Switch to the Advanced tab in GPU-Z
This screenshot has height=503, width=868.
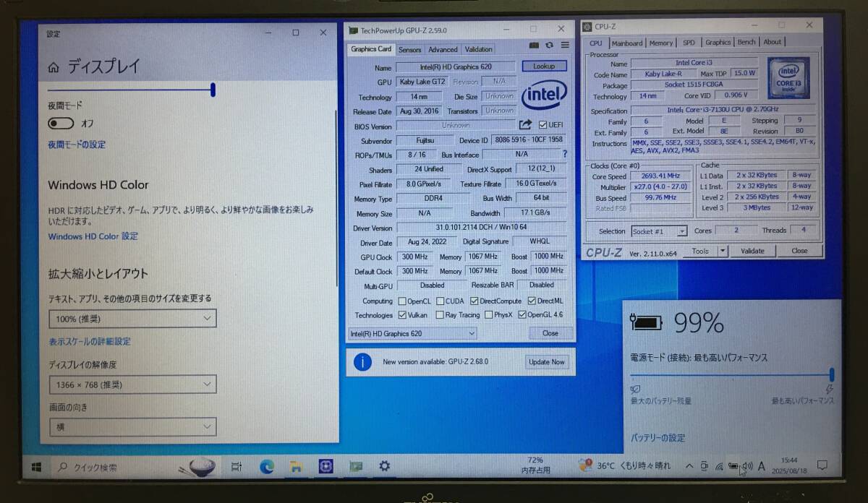pos(443,50)
